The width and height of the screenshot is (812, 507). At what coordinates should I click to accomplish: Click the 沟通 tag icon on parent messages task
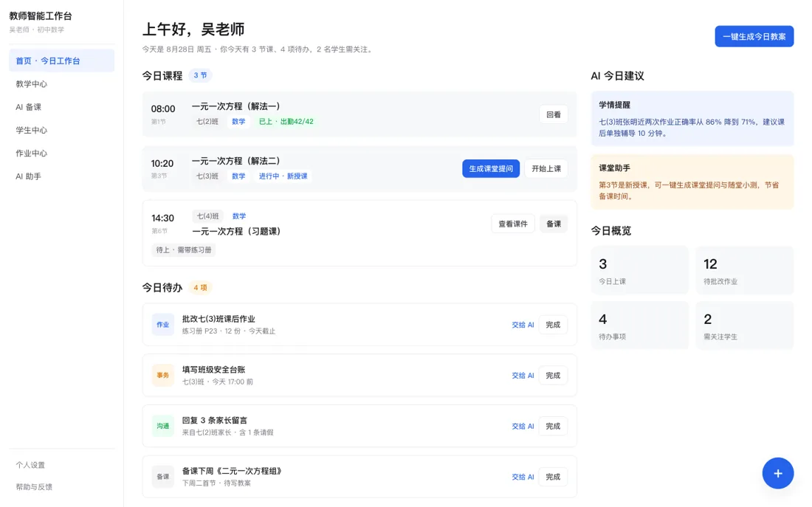(x=162, y=427)
